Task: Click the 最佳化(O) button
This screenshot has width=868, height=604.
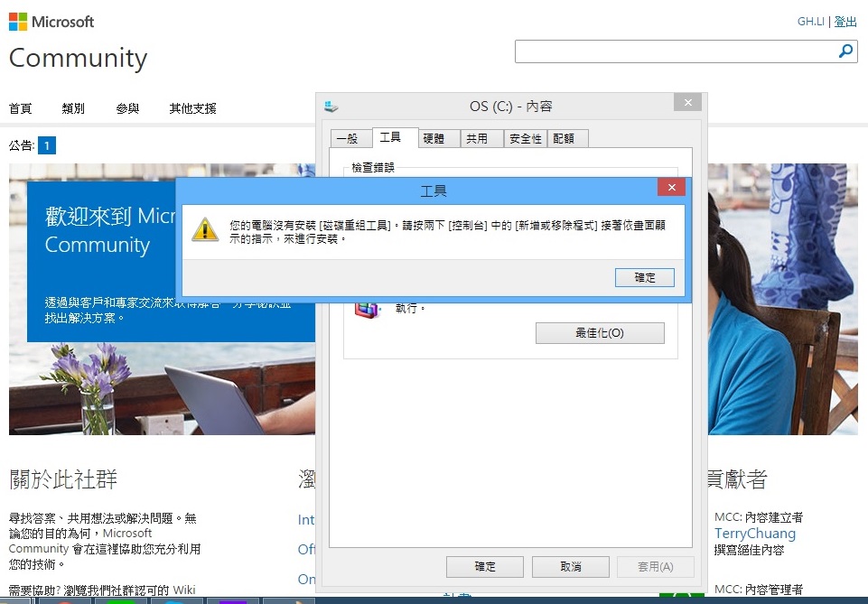Action: tap(600, 333)
